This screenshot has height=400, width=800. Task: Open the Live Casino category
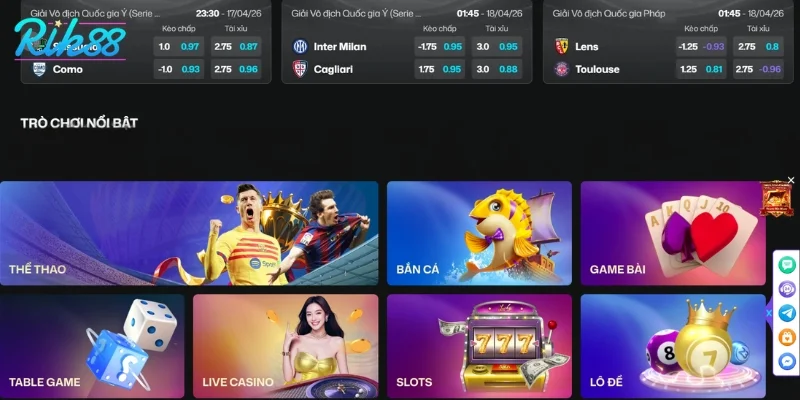pyautogui.click(x=286, y=346)
